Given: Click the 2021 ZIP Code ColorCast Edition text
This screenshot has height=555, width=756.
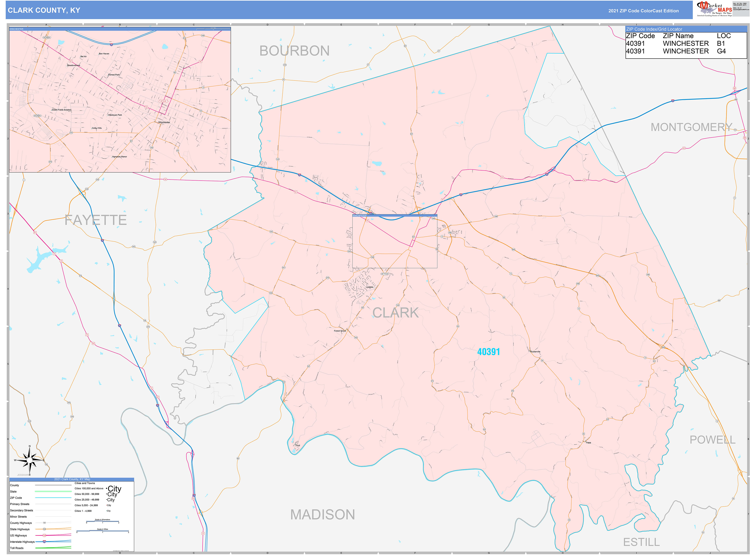Looking at the screenshot, I should click(x=643, y=11).
